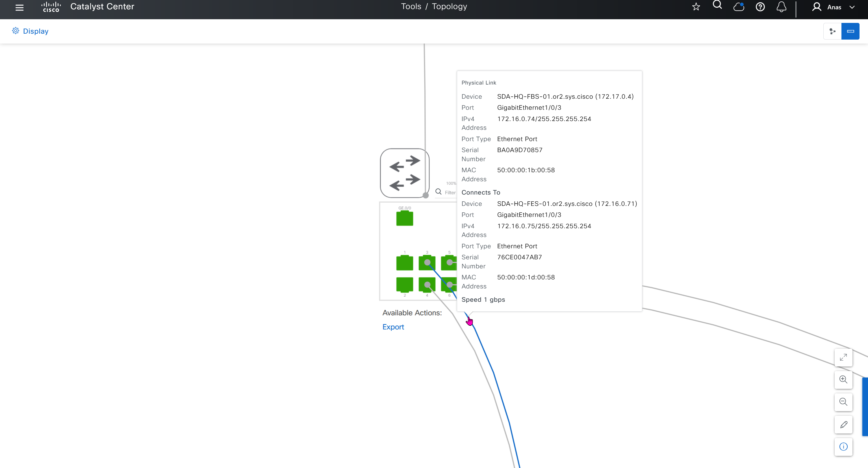The height and width of the screenshot is (468, 868).
Task: Click the favorites star icon
Action: [x=696, y=7]
